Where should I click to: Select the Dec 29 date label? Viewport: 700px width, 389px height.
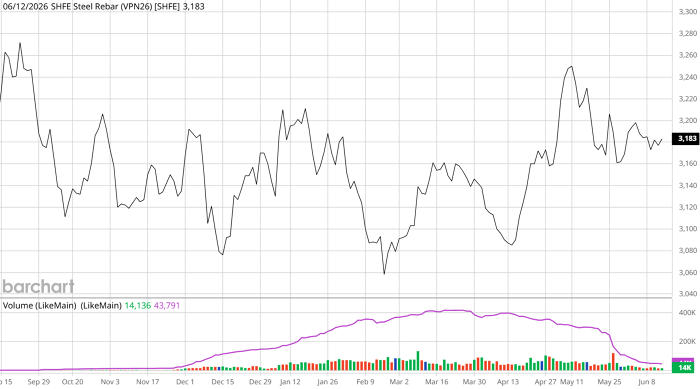click(260, 382)
